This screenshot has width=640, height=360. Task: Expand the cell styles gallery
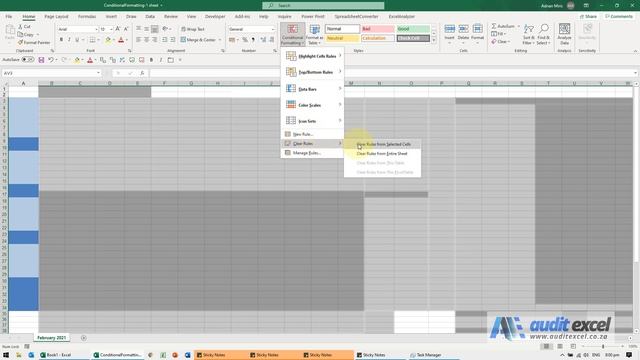tap(434, 40)
